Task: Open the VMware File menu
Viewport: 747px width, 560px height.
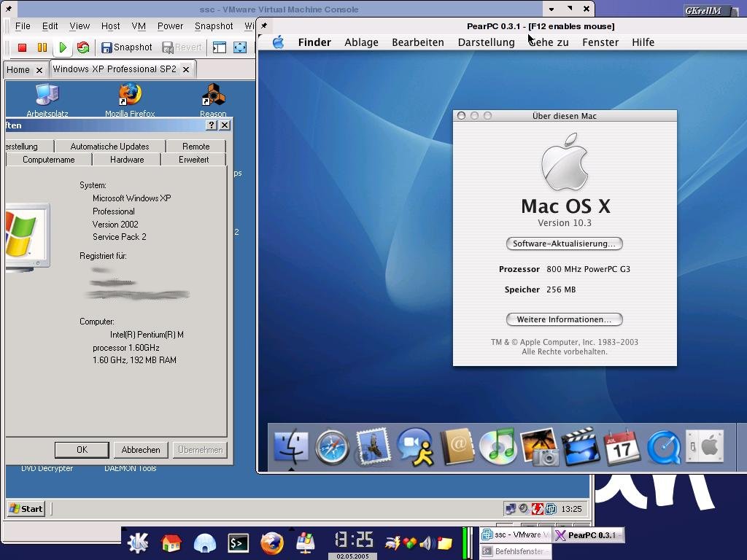Action: click(23, 26)
